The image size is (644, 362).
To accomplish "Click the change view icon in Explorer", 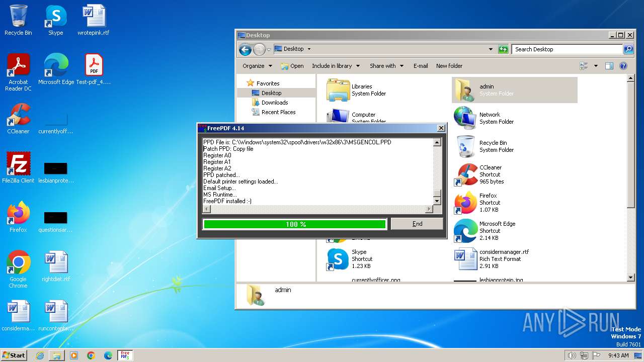I will tap(584, 66).
